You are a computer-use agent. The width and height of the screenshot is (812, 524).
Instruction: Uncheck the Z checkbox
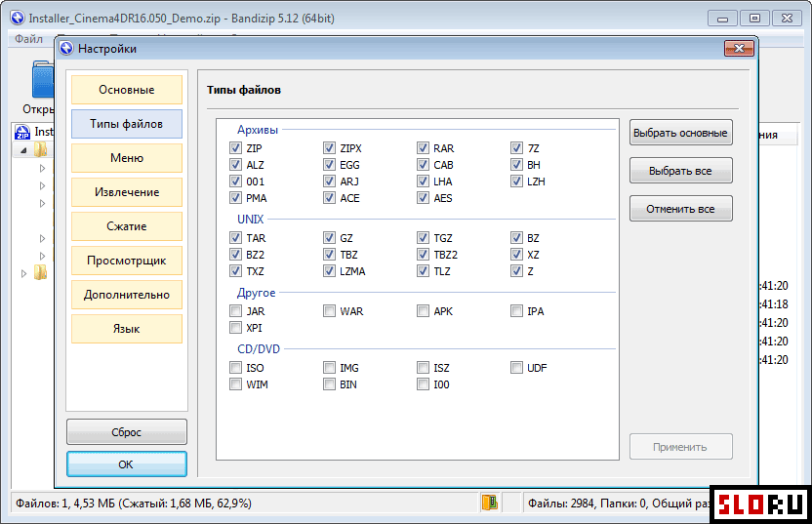(517, 271)
